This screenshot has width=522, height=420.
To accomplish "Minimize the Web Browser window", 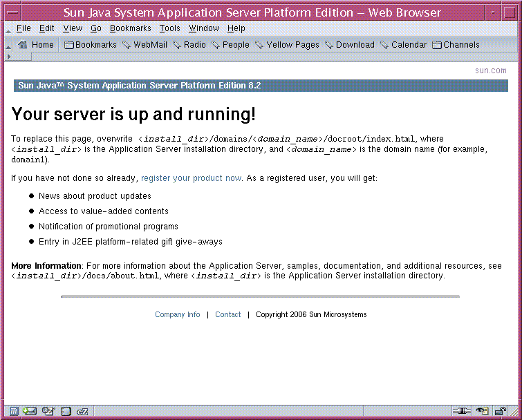I will point(493,12).
